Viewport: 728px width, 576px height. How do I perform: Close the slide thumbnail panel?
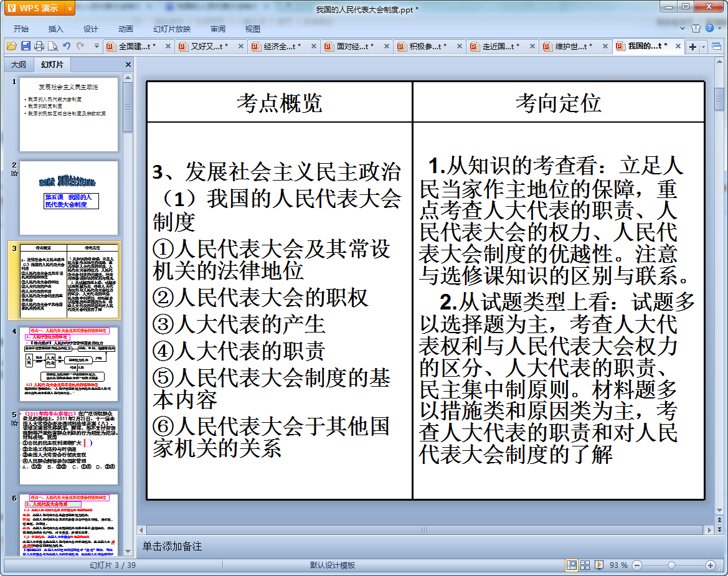[x=128, y=65]
